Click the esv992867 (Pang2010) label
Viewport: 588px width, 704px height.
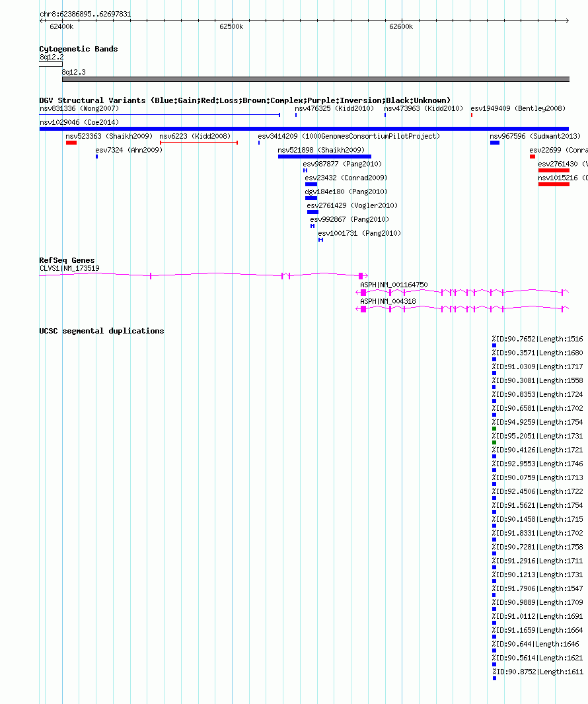[349, 220]
